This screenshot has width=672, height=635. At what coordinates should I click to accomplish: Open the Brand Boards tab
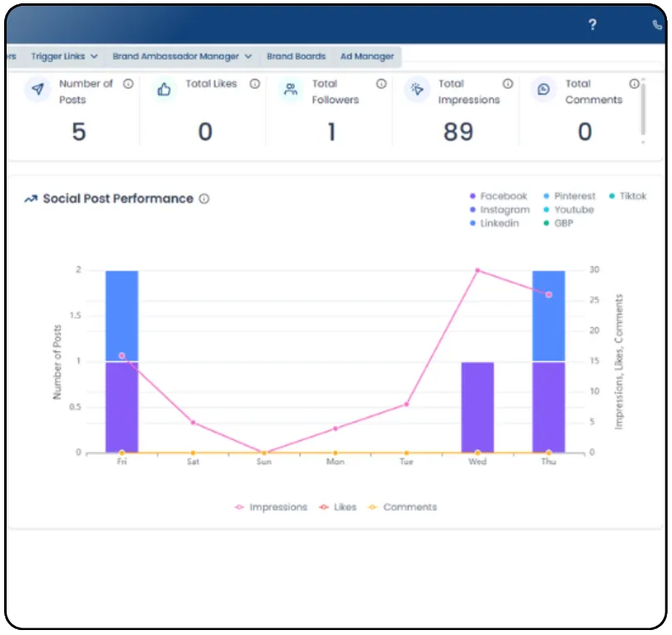point(297,56)
